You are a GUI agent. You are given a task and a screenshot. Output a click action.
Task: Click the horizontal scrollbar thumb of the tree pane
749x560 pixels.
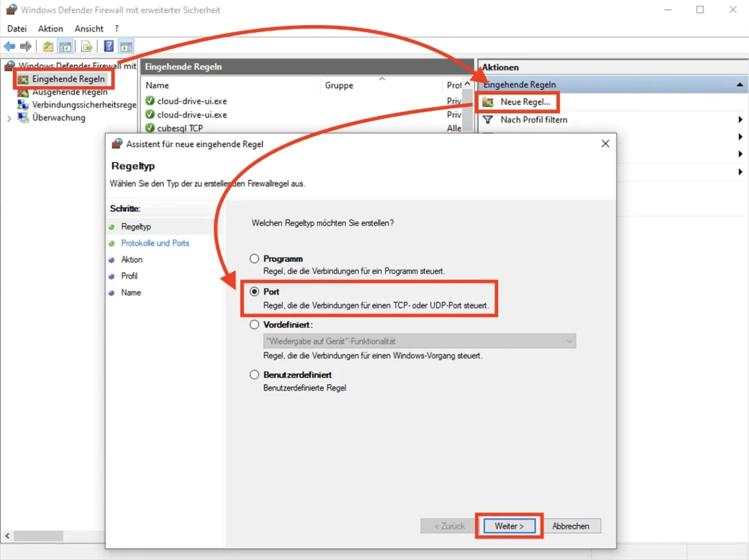point(39,536)
